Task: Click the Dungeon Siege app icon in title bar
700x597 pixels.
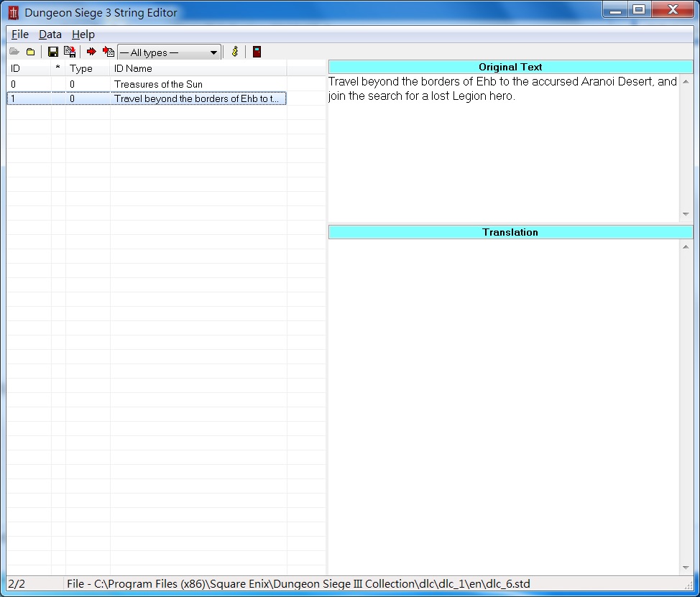Action: (14, 13)
